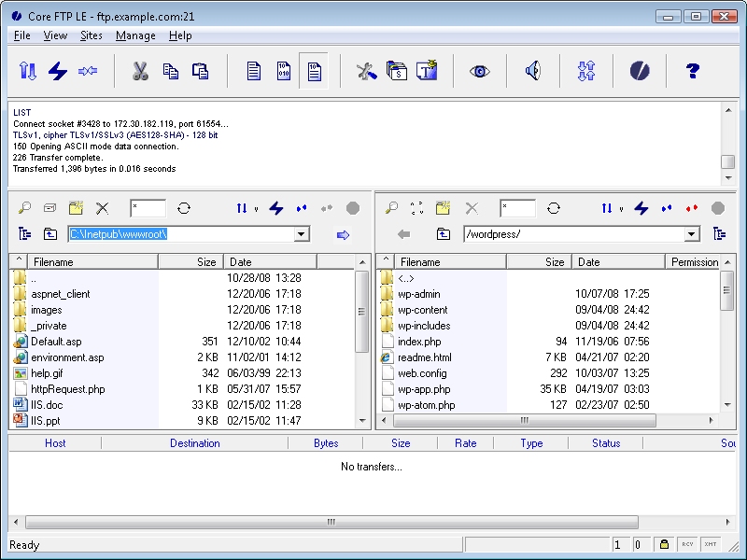
Task: Toggle ASCII text transfer mode button
Action: click(x=253, y=71)
